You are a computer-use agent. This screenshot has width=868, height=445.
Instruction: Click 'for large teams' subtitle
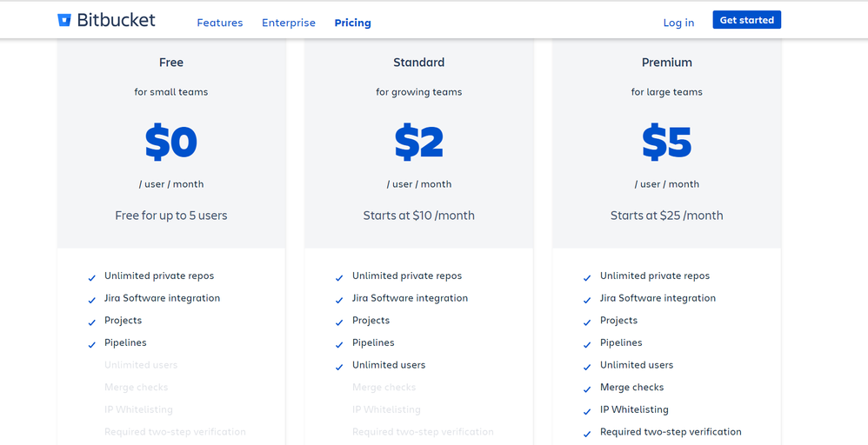pos(666,92)
